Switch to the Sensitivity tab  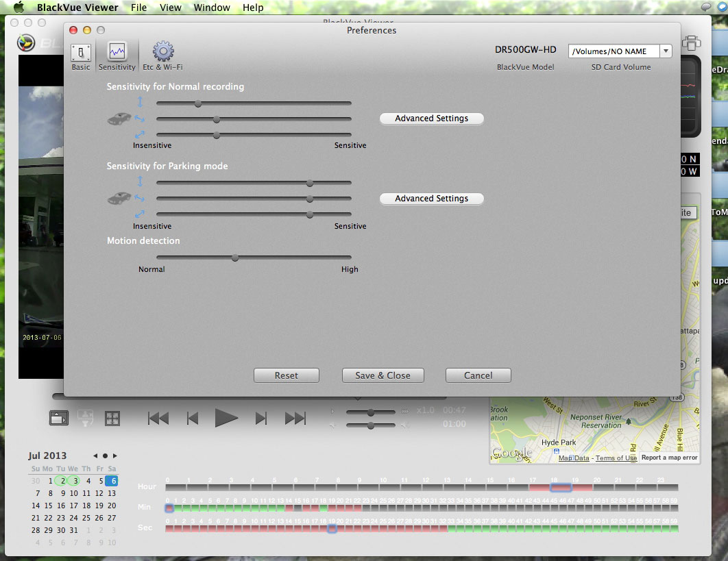point(117,57)
